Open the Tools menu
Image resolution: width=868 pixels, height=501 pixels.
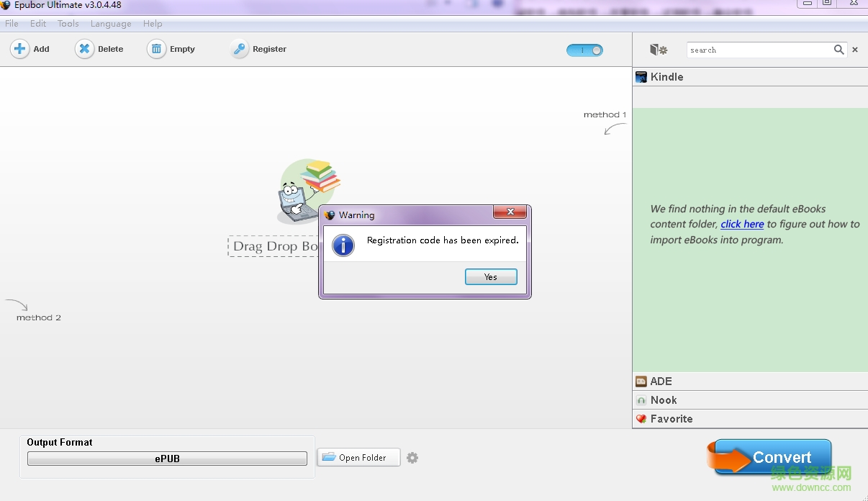68,23
